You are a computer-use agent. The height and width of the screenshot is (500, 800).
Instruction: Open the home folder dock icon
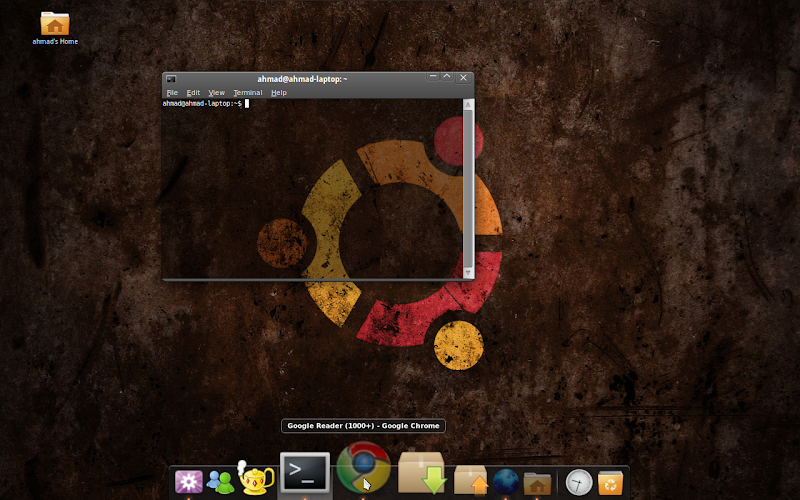(537, 483)
